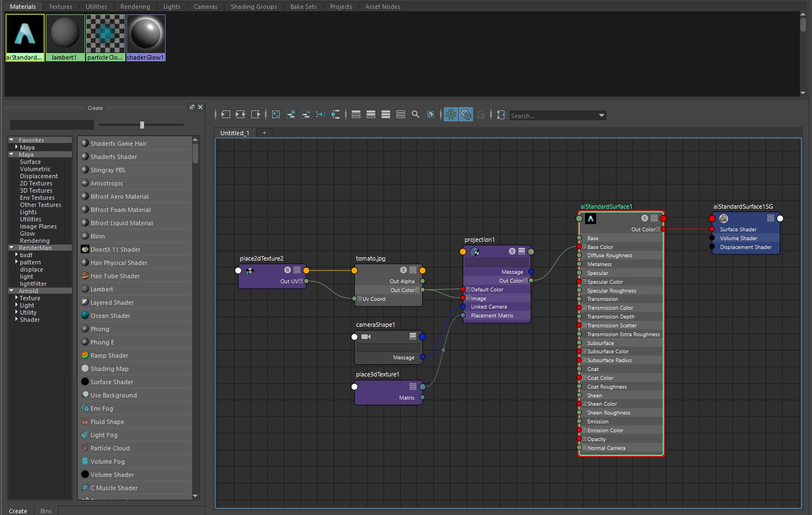Expand the bxdf item under RenderMan
Image resolution: width=812 pixels, height=515 pixels.
[x=17, y=255]
